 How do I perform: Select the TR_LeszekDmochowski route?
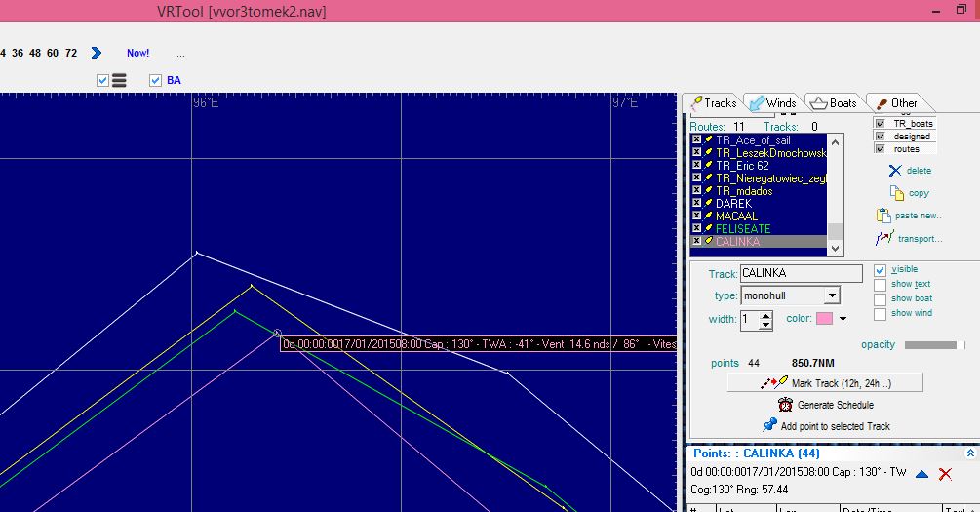[x=771, y=153]
